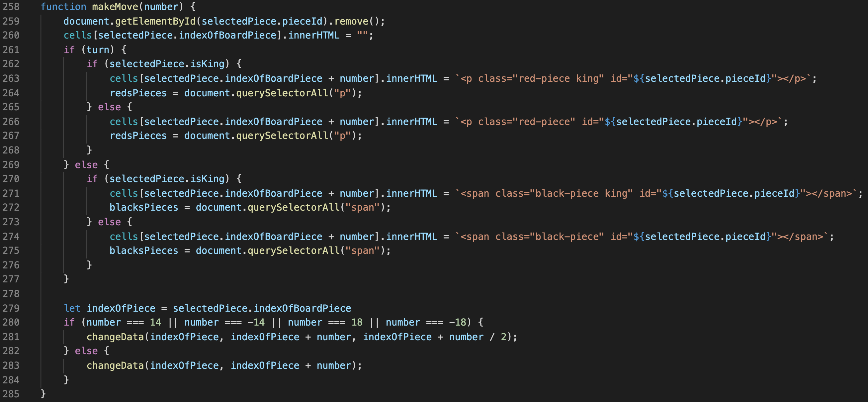This screenshot has width=868, height=402.
Task: Click the function keyword on line 258
Action: (63, 7)
